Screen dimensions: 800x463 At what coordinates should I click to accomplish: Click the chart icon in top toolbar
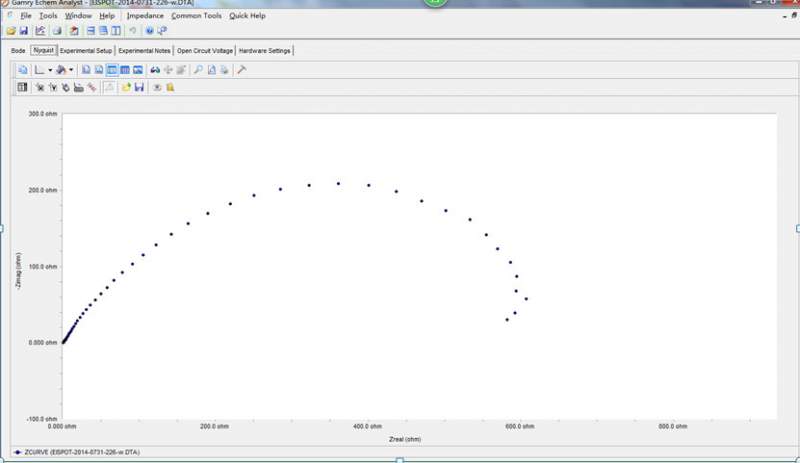(x=40, y=31)
